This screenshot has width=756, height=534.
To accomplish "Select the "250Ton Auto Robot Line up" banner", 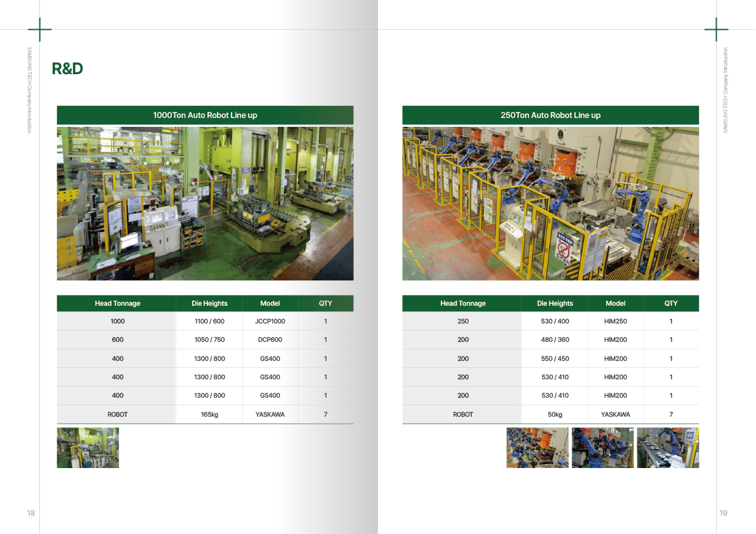I will coord(550,115).
